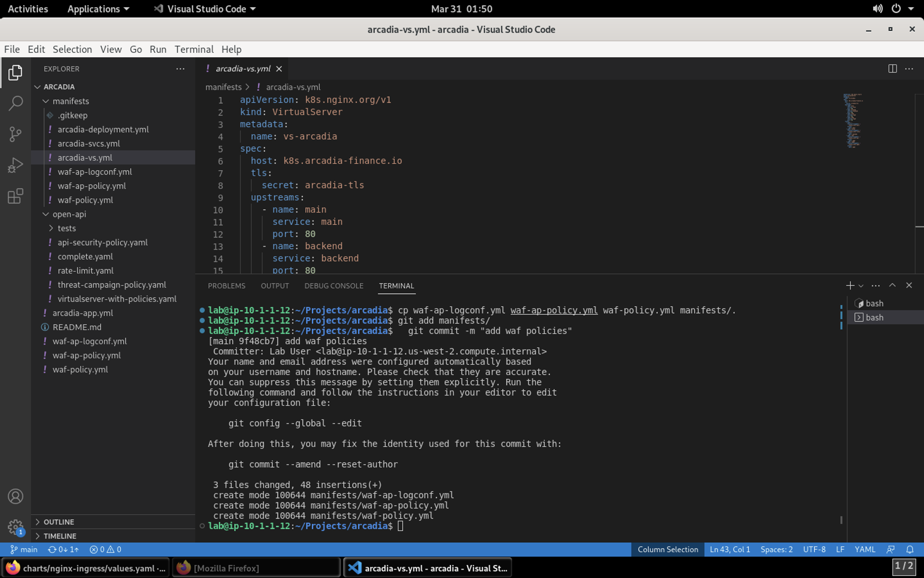Click manifests breadcrumb in editor

pyautogui.click(x=223, y=87)
